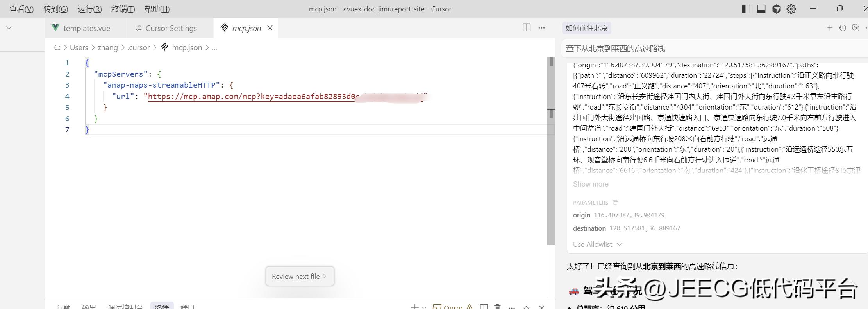Screen dimensions: 868x309
Task: Split the terminal panel
Action: (484, 307)
